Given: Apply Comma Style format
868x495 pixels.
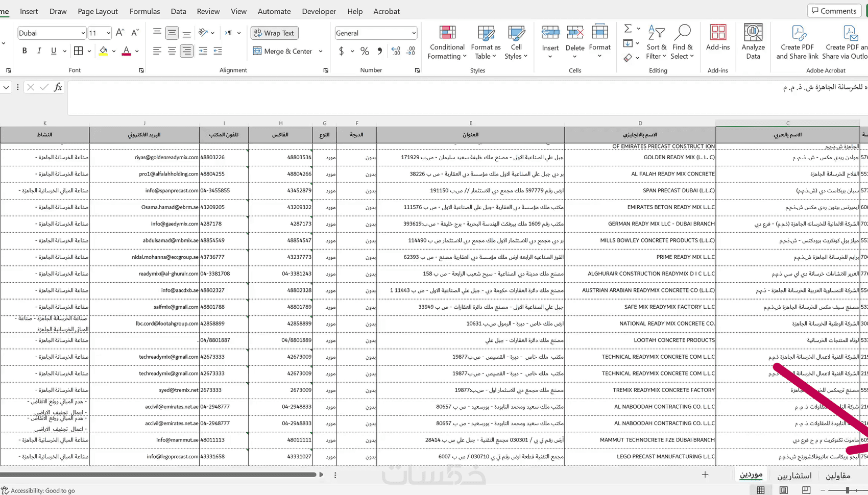Looking at the screenshot, I should pos(379,51).
